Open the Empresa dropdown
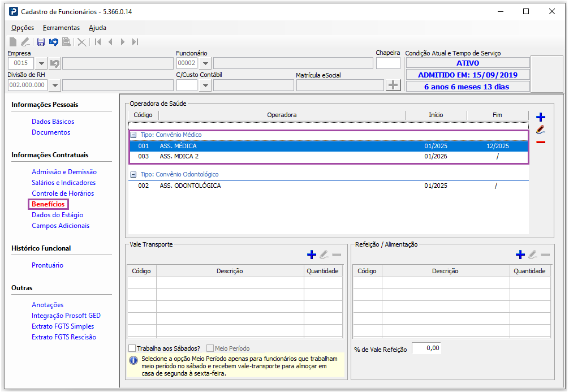 pos(41,63)
